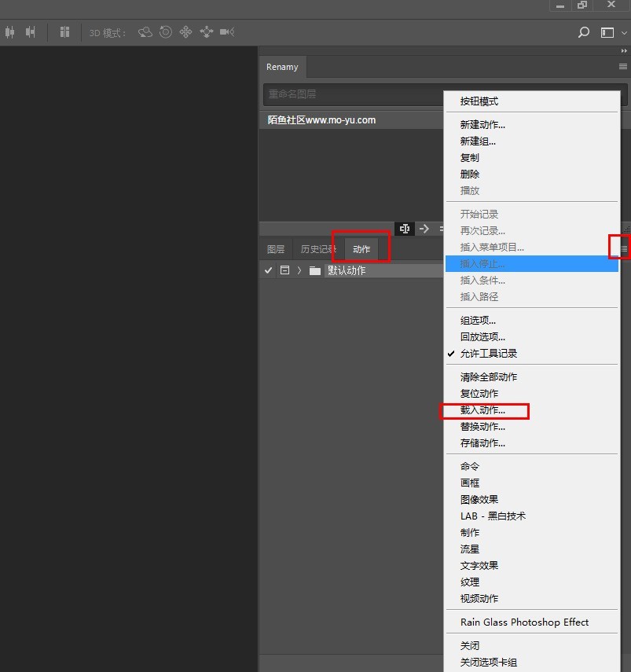This screenshot has height=672, width=631.
Task: Click 按钮模式 in the flyout menu
Action: [479, 101]
